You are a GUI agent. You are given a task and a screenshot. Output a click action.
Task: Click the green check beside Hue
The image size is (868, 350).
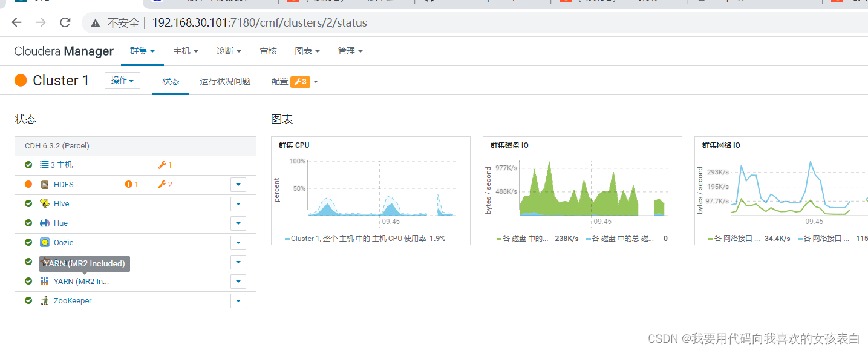[x=28, y=223]
